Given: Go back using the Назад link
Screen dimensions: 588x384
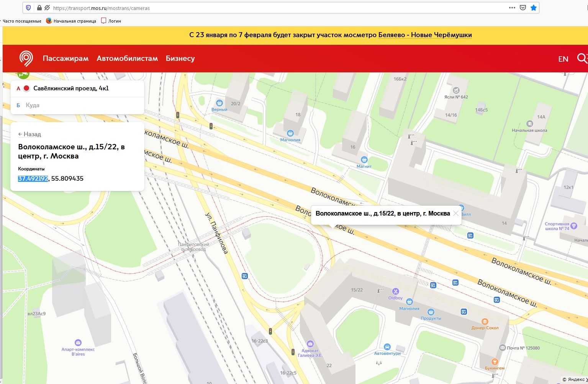Looking at the screenshot, I should pyautogui.click(x=29, y=134).
